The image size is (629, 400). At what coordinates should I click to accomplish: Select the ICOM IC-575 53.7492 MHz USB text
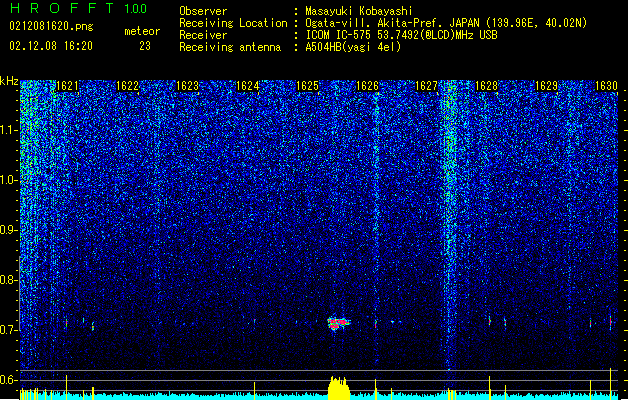pos(401,35)
